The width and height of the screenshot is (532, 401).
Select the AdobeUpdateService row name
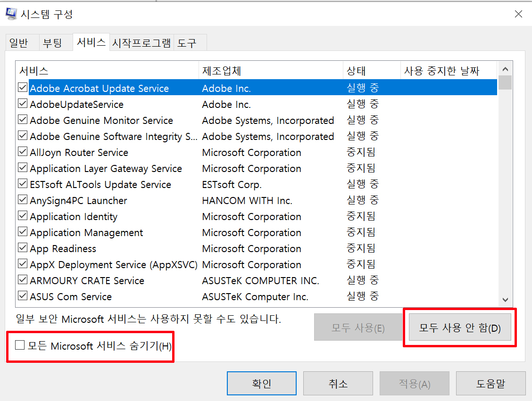point(77,105)
